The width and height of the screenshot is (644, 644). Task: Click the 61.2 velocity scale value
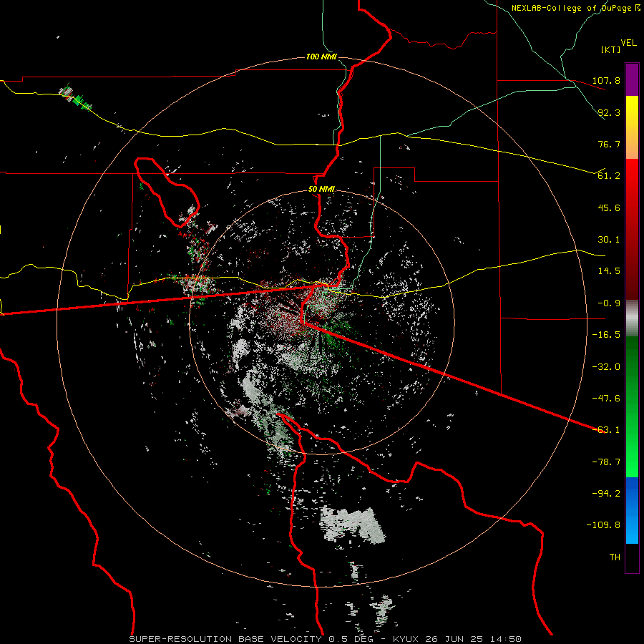pos(609,176)
